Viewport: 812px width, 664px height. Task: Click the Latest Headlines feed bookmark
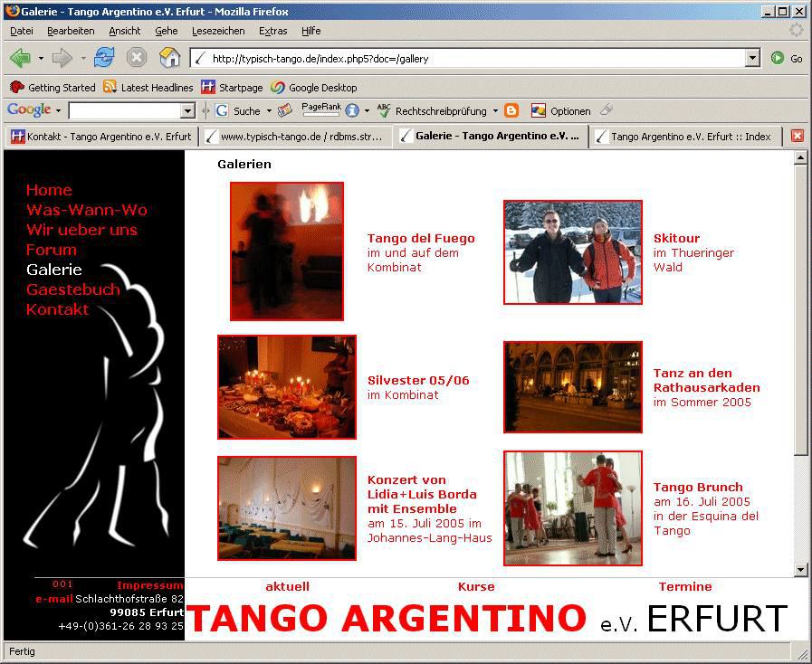[x=148, y=88]
